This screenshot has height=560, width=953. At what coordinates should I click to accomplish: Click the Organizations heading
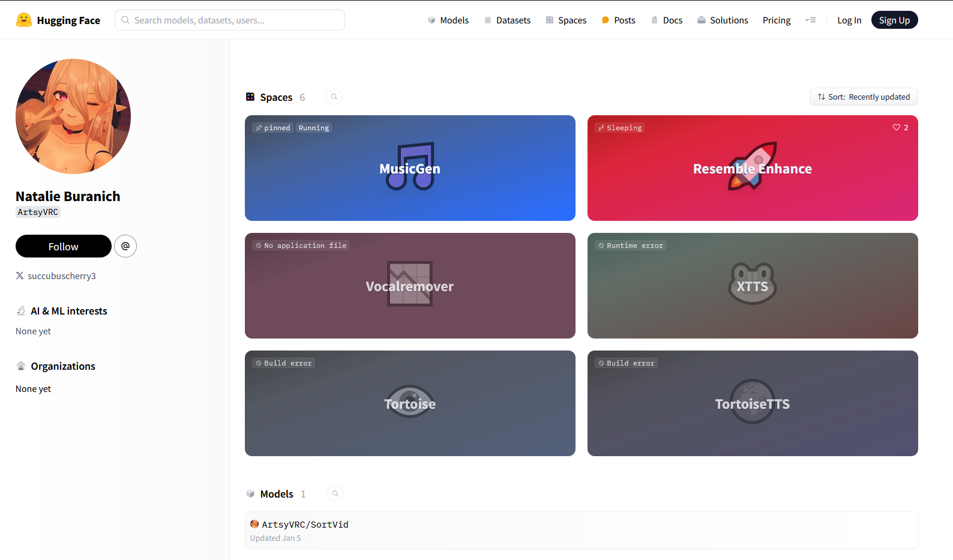pyautogui.click(x=63, y=366)
